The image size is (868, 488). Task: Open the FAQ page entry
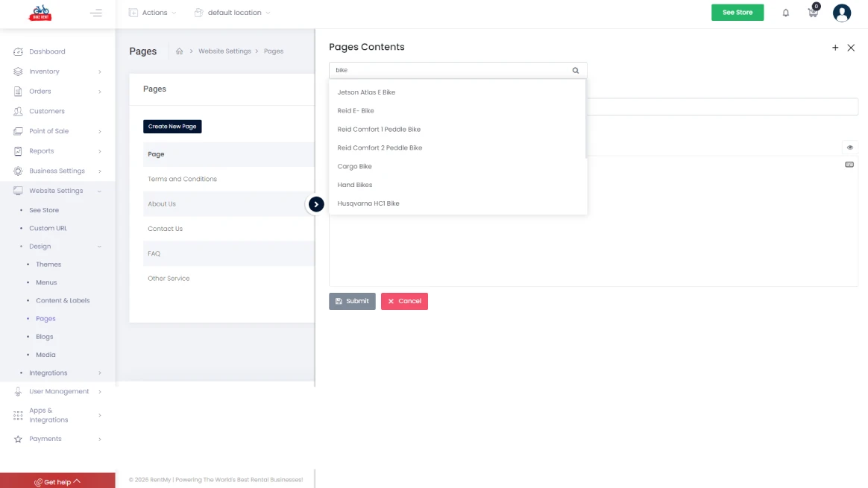(x=154, y=253)
